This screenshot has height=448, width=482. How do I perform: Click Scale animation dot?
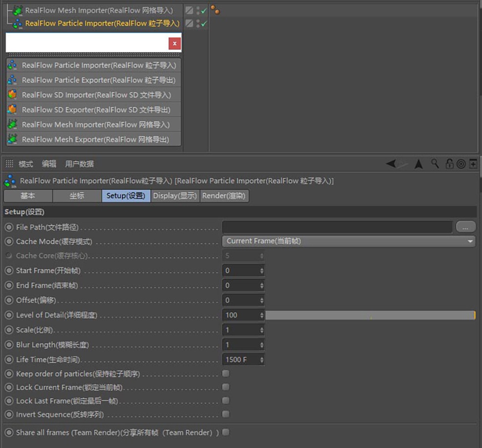tap(9, 330)
